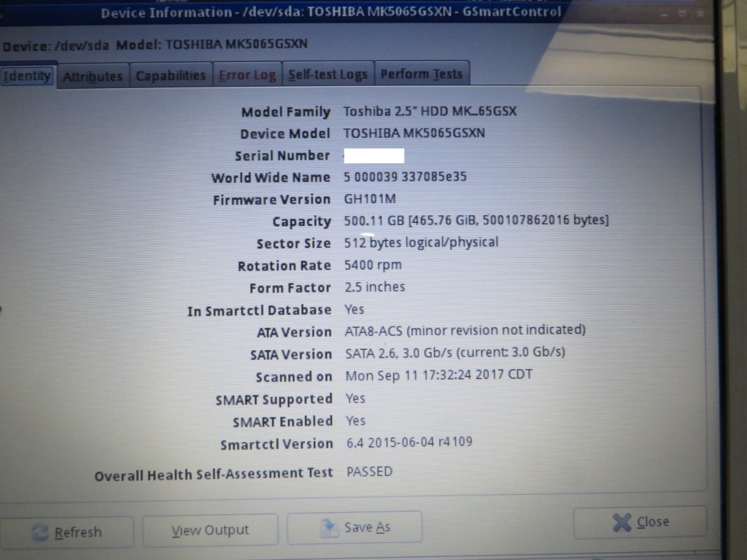The height and width of the screenshot is (560, 747).
Task: Click the Device /dev/sda Model header line
Action: coord(155,45)
